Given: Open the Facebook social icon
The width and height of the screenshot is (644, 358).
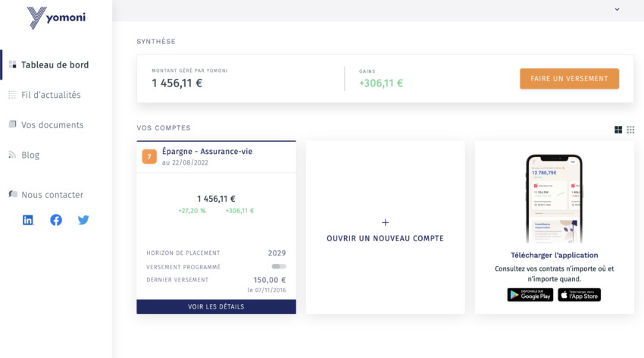Looking at the screenshot, I should [x=56, y=220].
